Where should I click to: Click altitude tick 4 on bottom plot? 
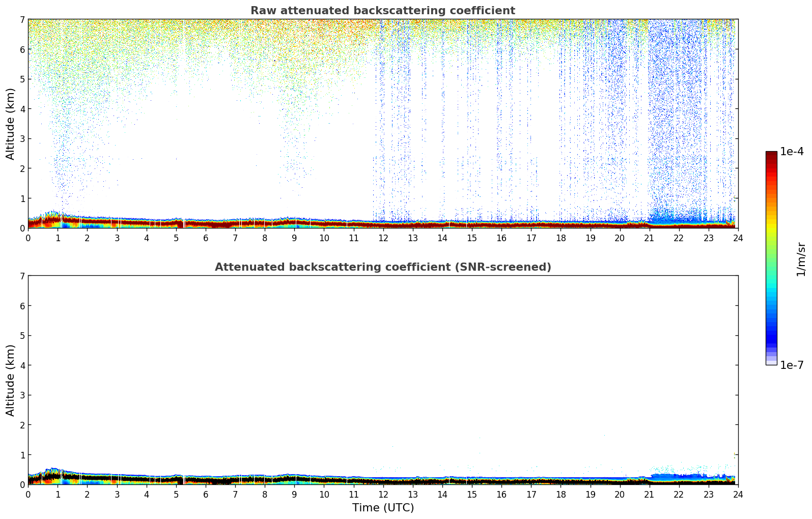pyautogui.click(x=22, y=365)
